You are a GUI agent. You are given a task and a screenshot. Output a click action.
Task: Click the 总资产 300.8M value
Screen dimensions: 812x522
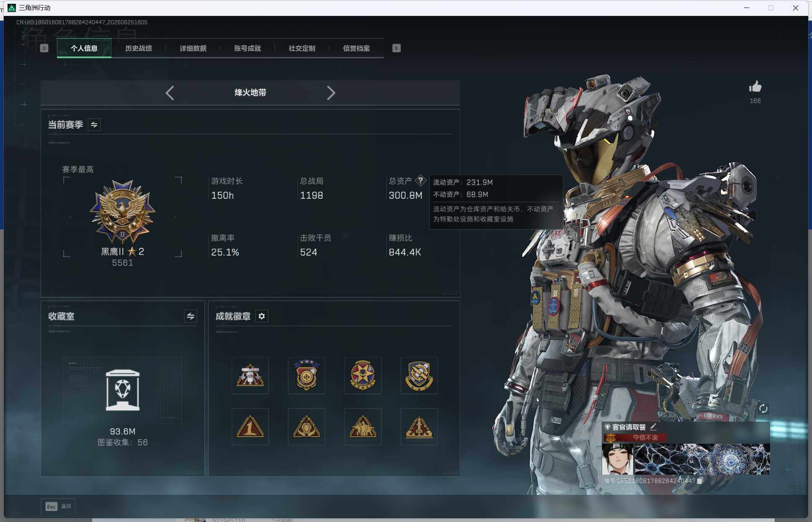coord(406,195)
